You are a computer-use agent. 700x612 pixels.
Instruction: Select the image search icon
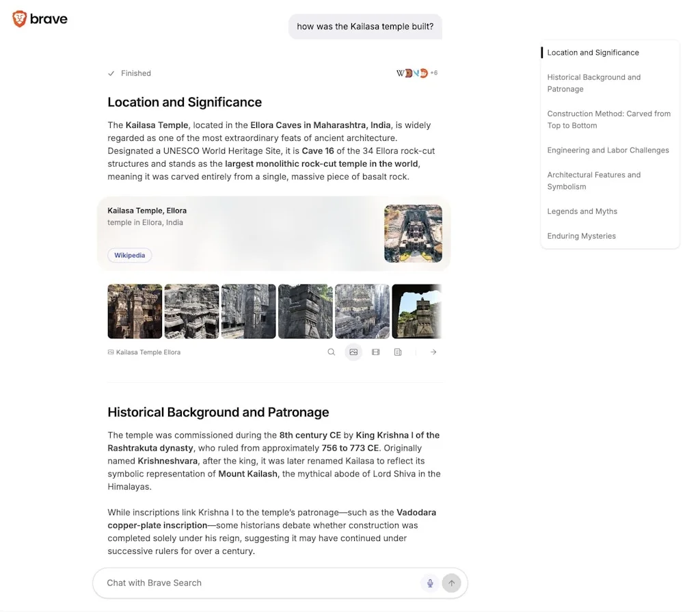pyautogui.click(x=353, y=351)
